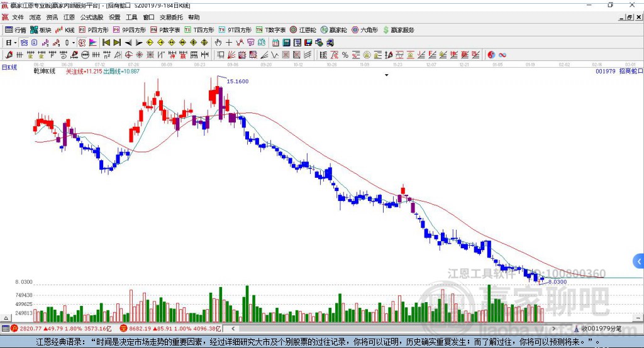Open 赢家服务 service link
Image resolution: width=644 pixels, height=348 pixels.
click(x=398, y=30)
